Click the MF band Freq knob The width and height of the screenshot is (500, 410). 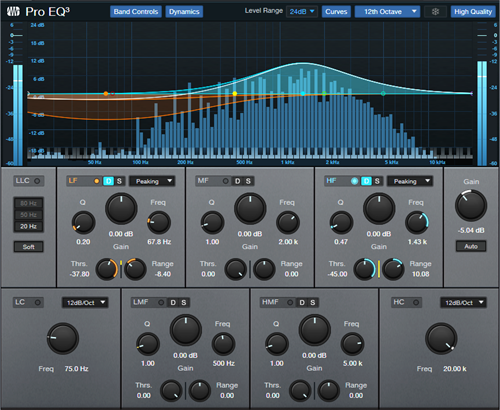[x=288, y=222]
